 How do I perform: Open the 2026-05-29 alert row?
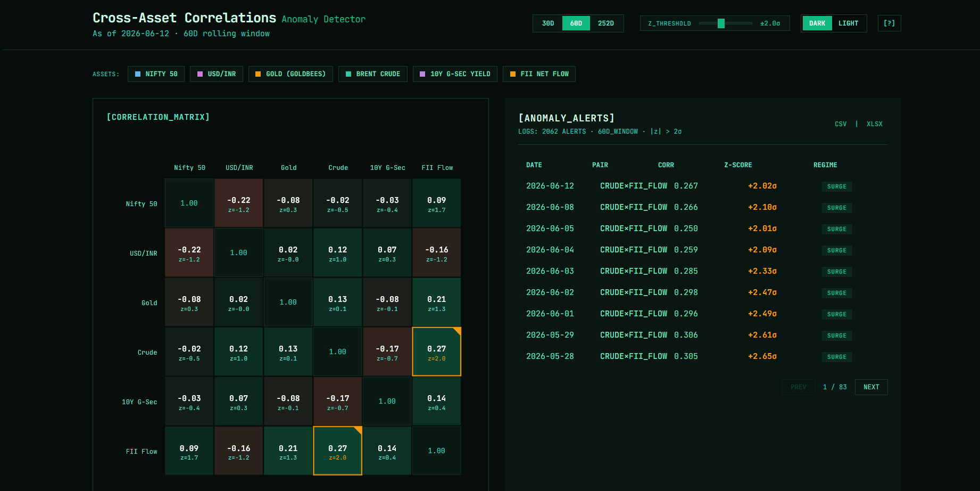click(x=703, y=335)
